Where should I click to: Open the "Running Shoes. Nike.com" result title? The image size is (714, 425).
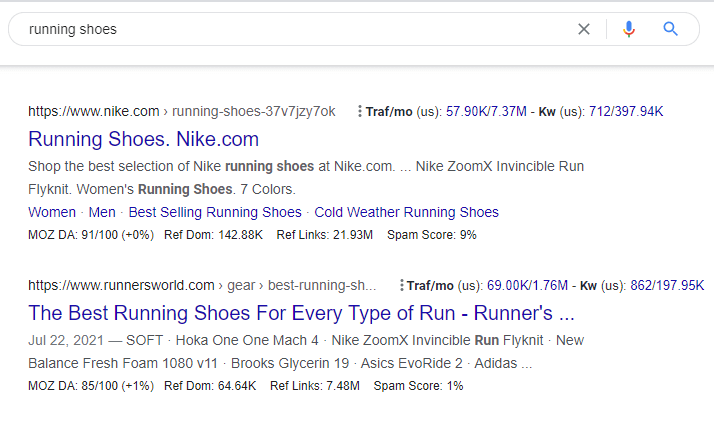(x=143, y=139)
